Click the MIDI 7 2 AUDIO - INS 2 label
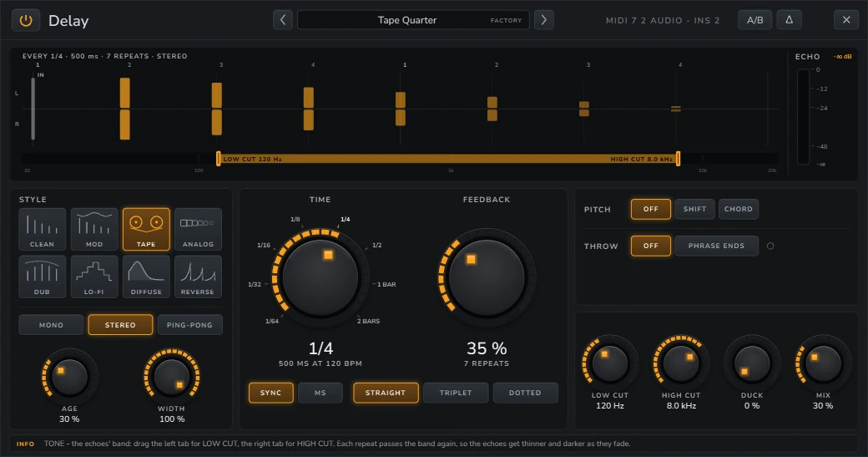The height and width of the screenshot is (457, 868). (x=663, y=21)
